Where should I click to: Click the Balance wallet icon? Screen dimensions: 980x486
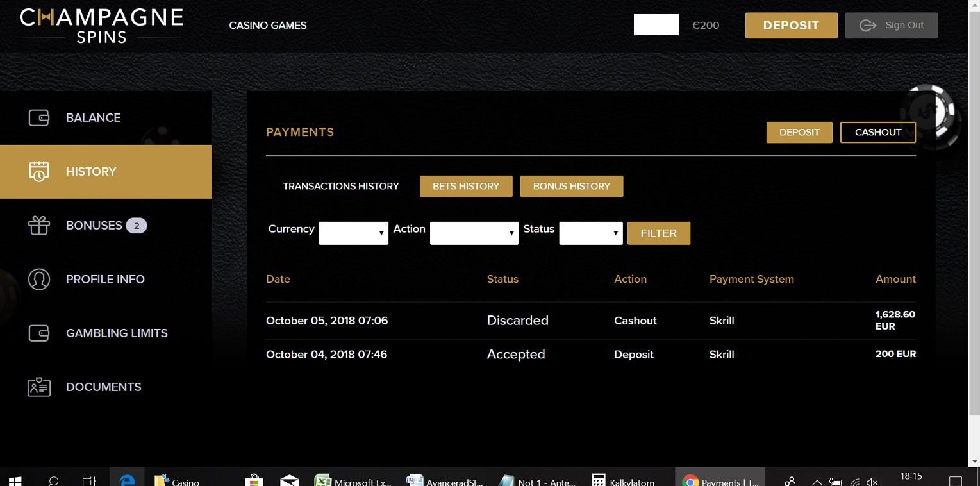click(39, 118)
